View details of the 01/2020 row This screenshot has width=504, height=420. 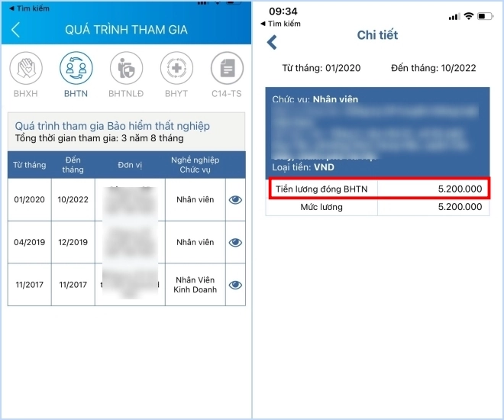coord(235,200)
